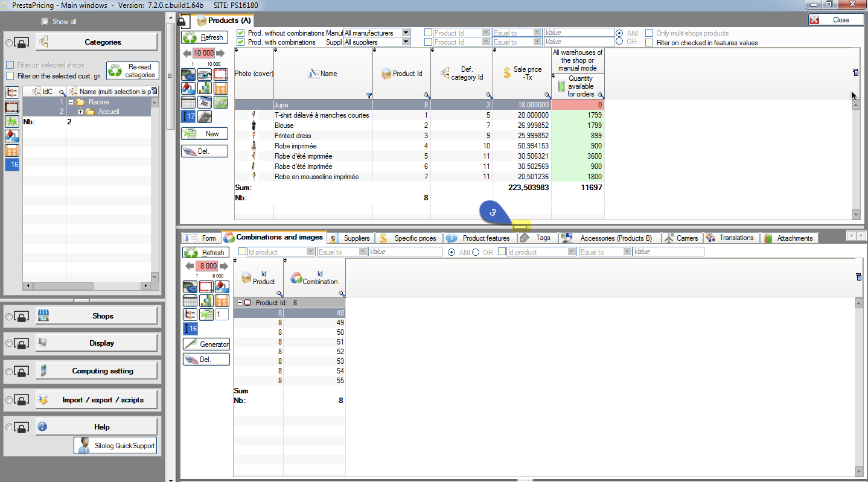Click the filter funnel icon in Name column
Viewport: 868px width, 482px height.
369,95
